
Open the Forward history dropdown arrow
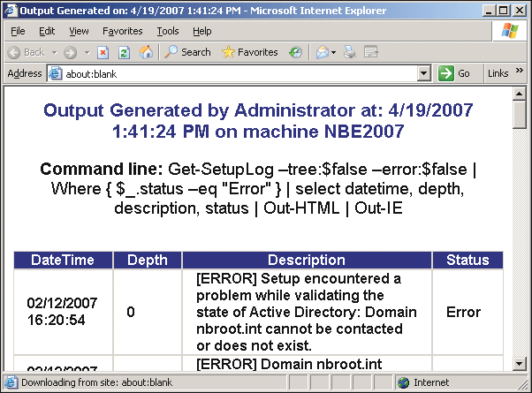(87, 53)
